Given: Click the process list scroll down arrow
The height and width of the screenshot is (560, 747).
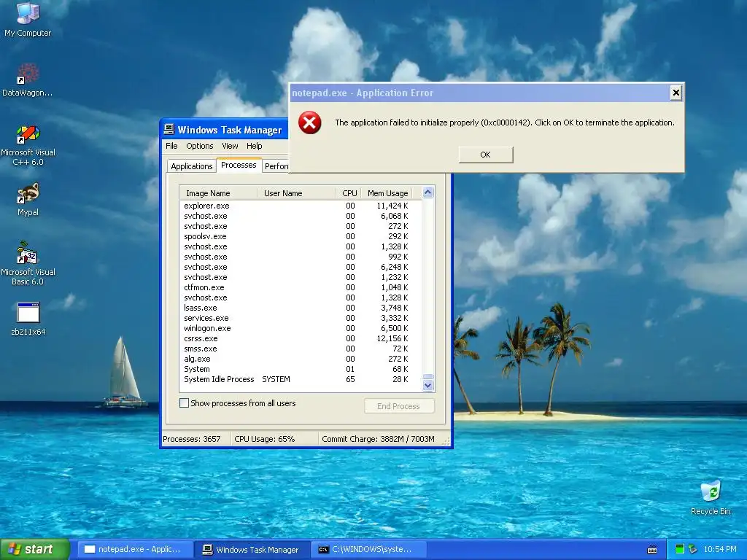Looking at the screenshot, I should click(427, 385).
